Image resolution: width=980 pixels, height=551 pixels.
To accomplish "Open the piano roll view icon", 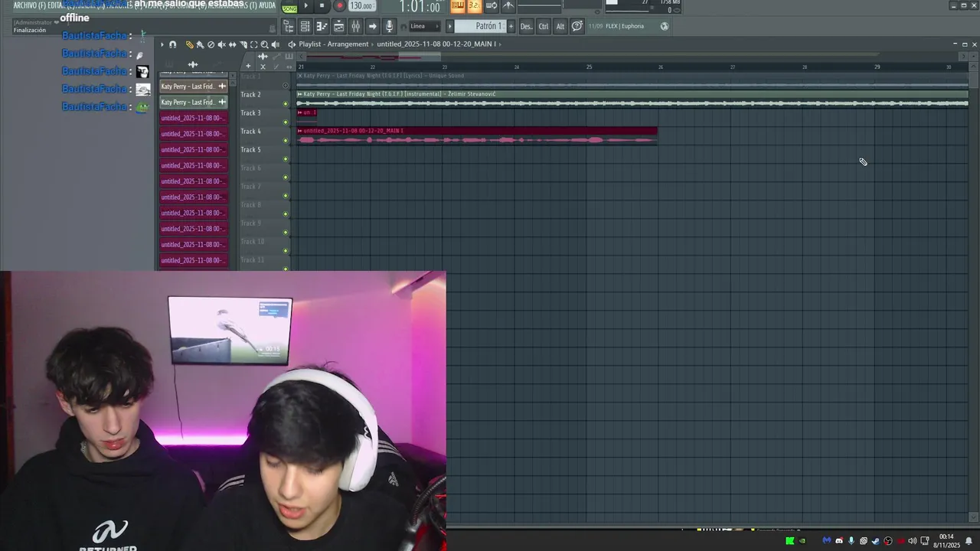I will pos(322,26).
